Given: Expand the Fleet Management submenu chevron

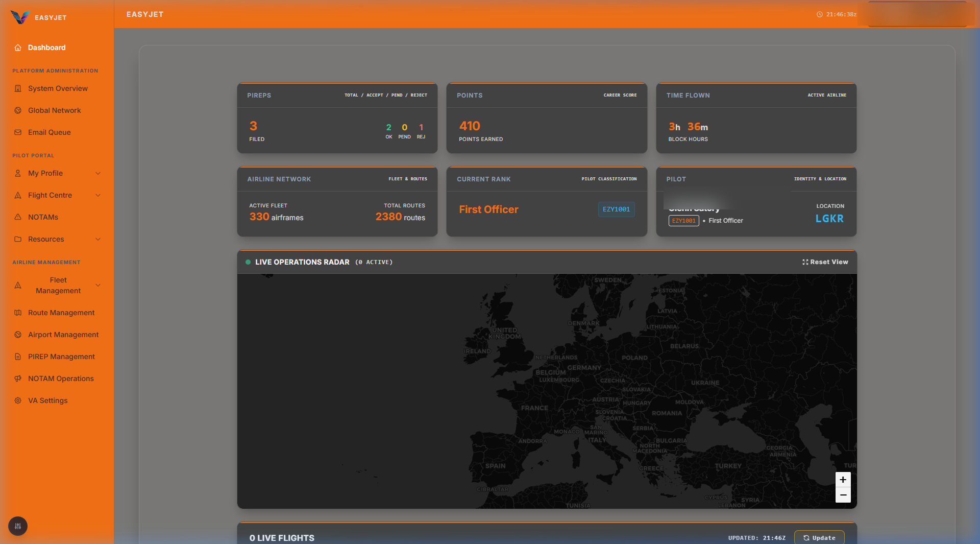Looking at the screenshot, I should coord(98,286).
